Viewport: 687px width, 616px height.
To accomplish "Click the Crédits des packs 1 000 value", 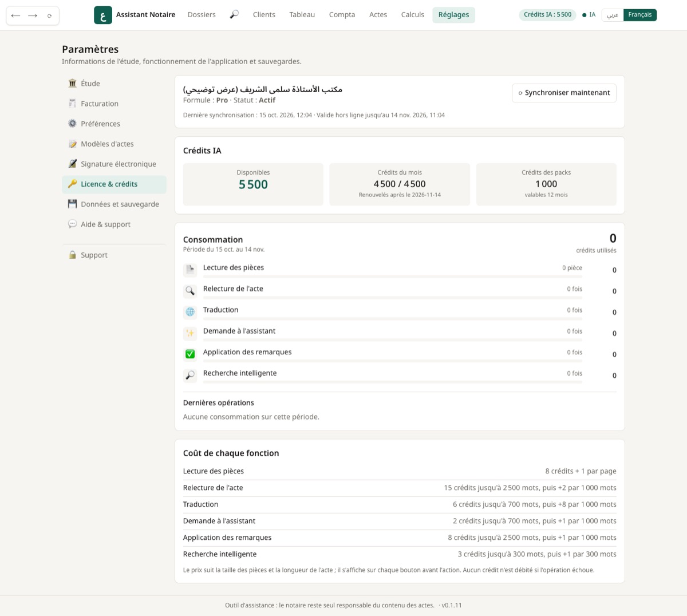I will coord(546,184).
